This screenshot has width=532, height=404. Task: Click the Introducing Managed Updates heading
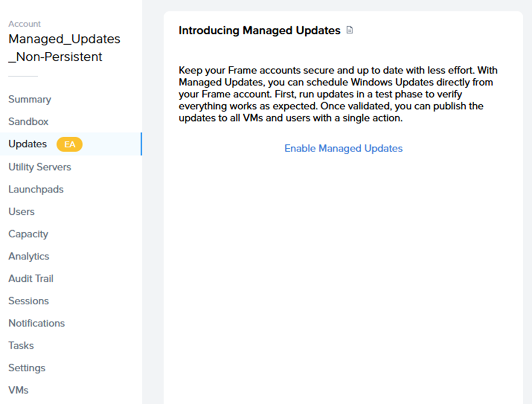259,31
